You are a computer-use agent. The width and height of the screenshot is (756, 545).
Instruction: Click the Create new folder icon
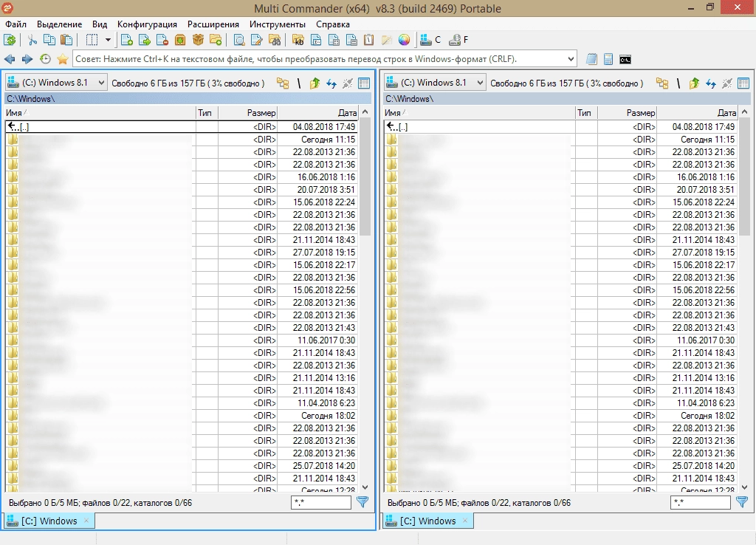point(216,40)
